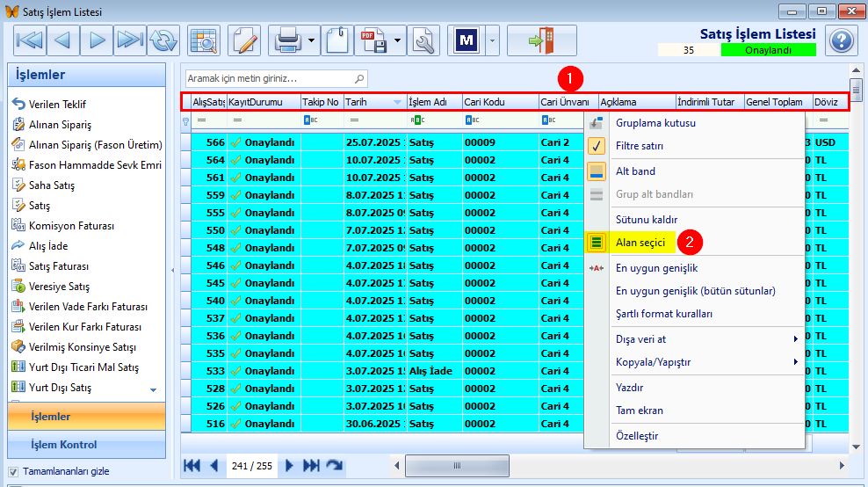The width and height of the screenshot is (868, 487).
Task: Open the edit record pencil icon
Action: pyautogui.click(x=244, y=40)
